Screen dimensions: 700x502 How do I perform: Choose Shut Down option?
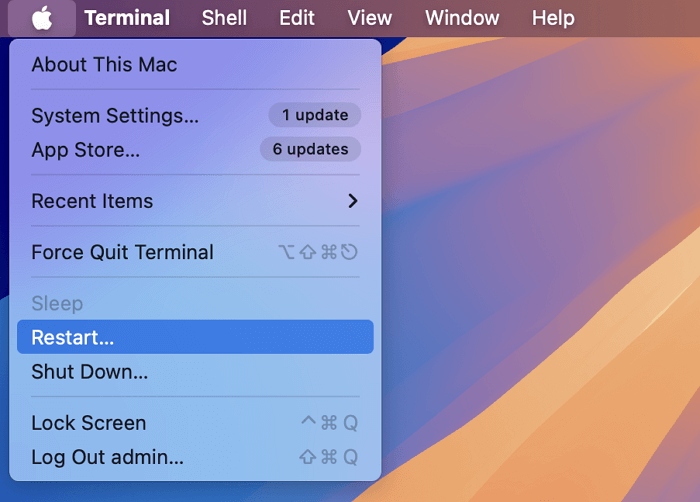(x=89, y=372)
